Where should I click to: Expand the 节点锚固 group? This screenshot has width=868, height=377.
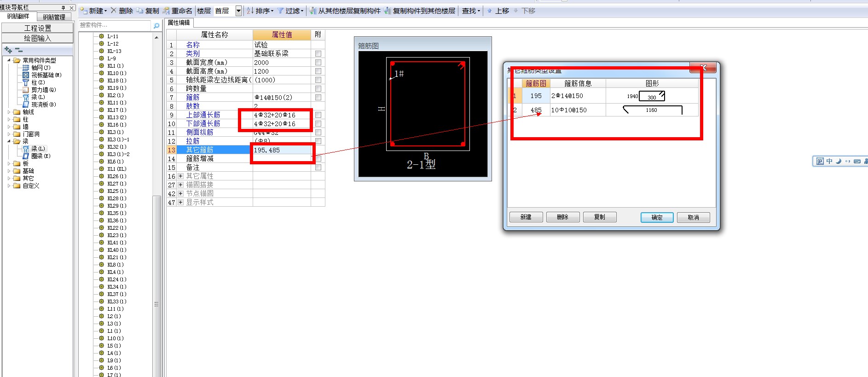pyautogui.click(x=181, y=193)
